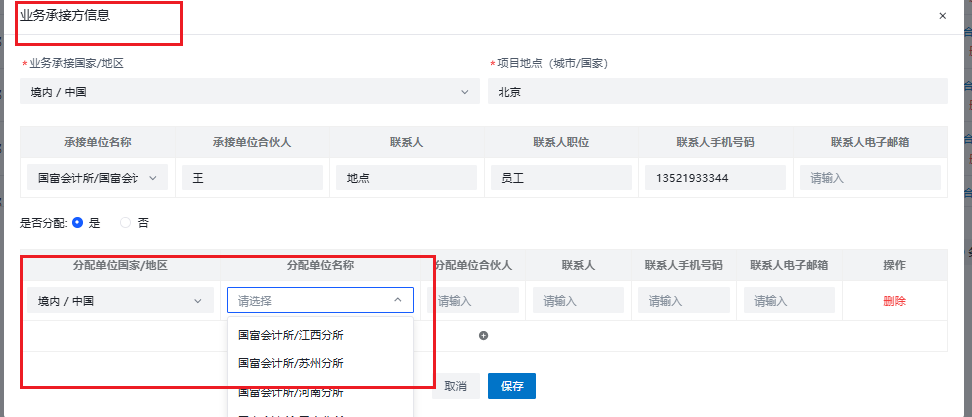Select the 是 radio for 是否分配
The image size is (972, 417).
point(77,222)
